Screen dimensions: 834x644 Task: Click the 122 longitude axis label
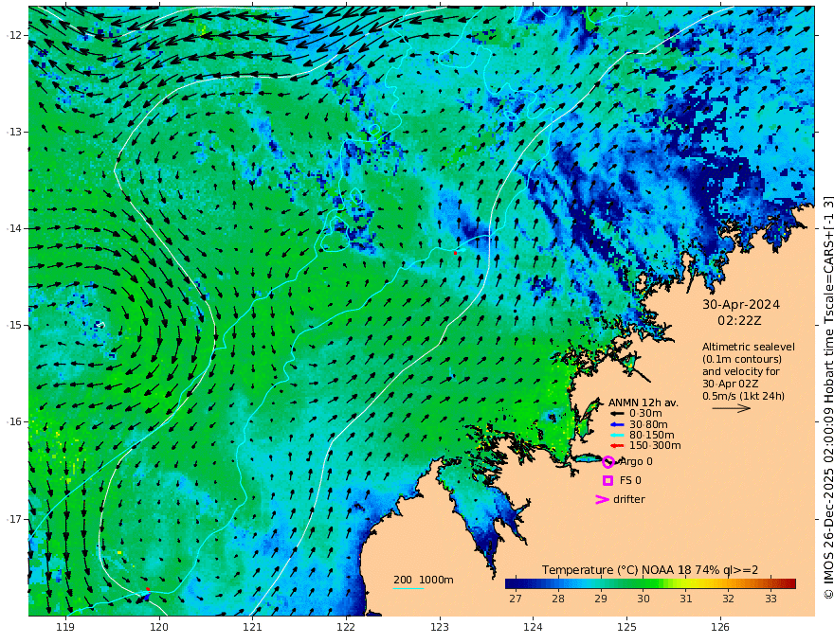tap(346, 628)
